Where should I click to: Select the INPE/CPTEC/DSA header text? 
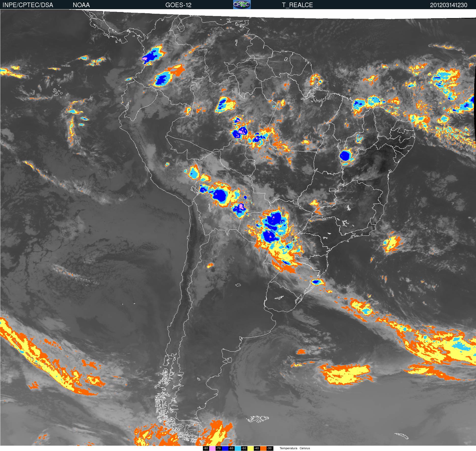[28, 5]
